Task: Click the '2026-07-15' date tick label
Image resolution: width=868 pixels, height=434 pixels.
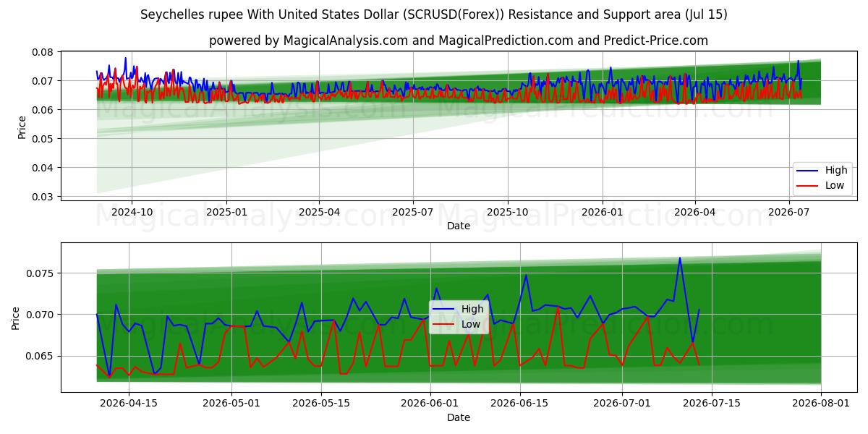Action: point(712,404)
